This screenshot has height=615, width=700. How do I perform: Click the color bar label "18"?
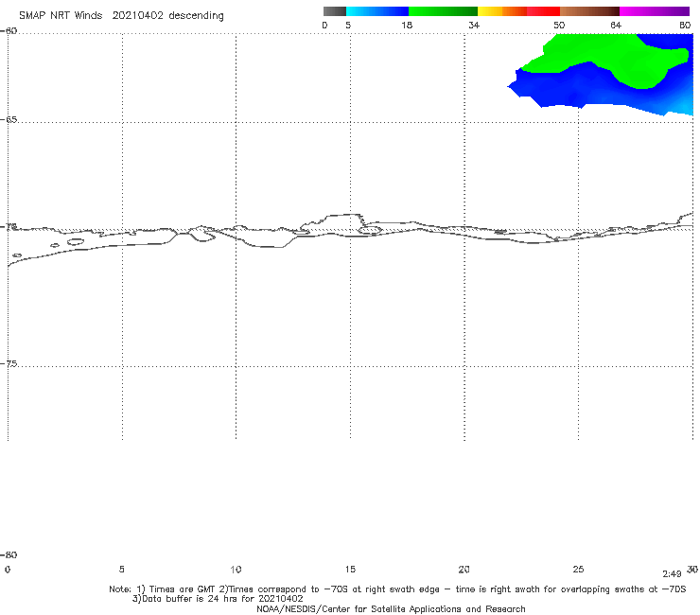click(407, 25)
